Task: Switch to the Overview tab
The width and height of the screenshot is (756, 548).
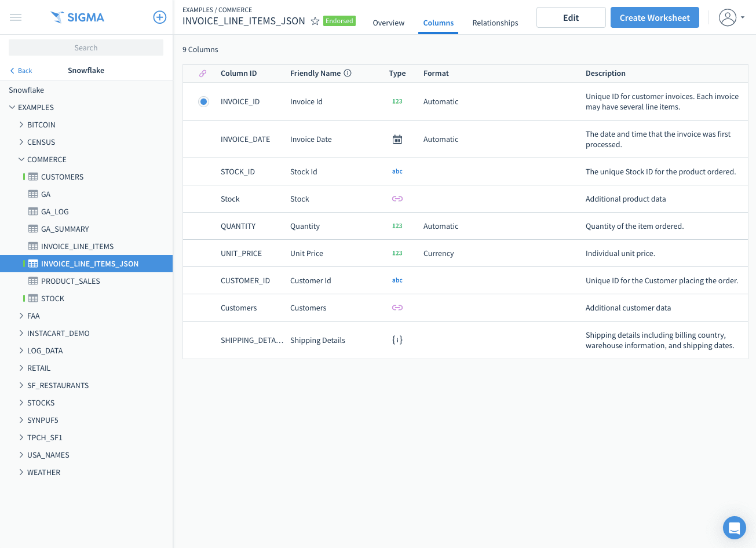Action: pos(388,23)
